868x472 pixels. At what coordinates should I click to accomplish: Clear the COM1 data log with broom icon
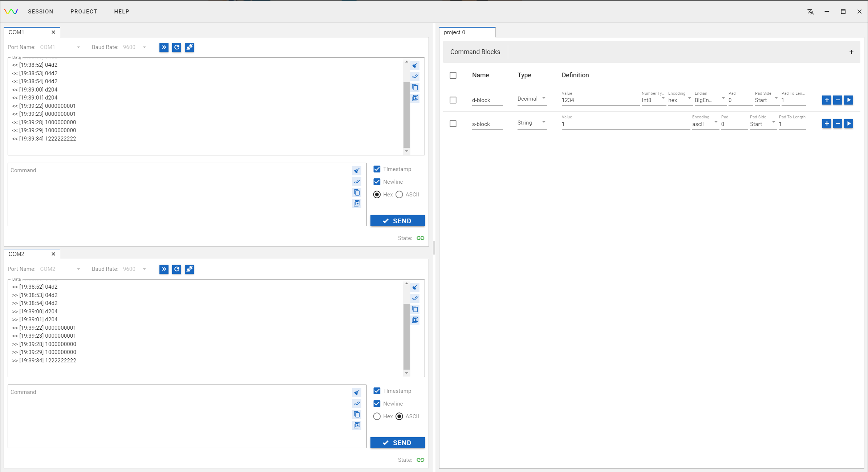pos(415,65)
